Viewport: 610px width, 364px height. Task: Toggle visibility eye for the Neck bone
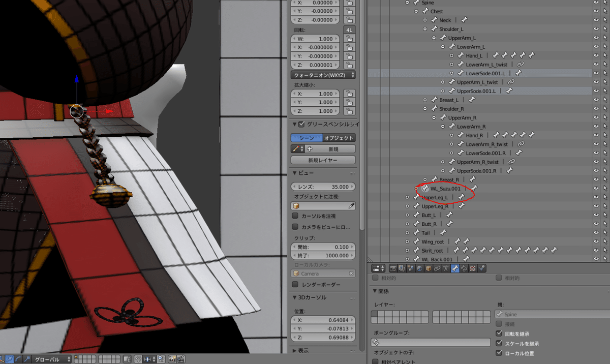(596, 20)
